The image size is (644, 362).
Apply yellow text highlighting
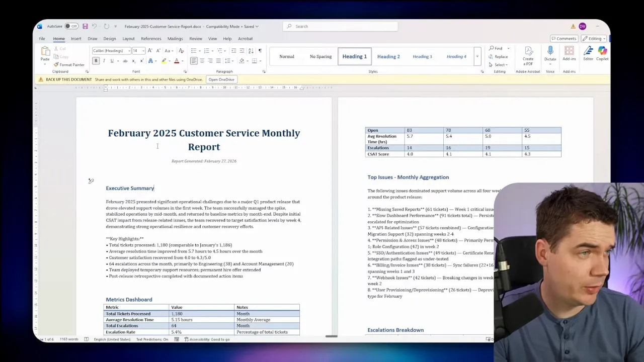tap(164, 60)
